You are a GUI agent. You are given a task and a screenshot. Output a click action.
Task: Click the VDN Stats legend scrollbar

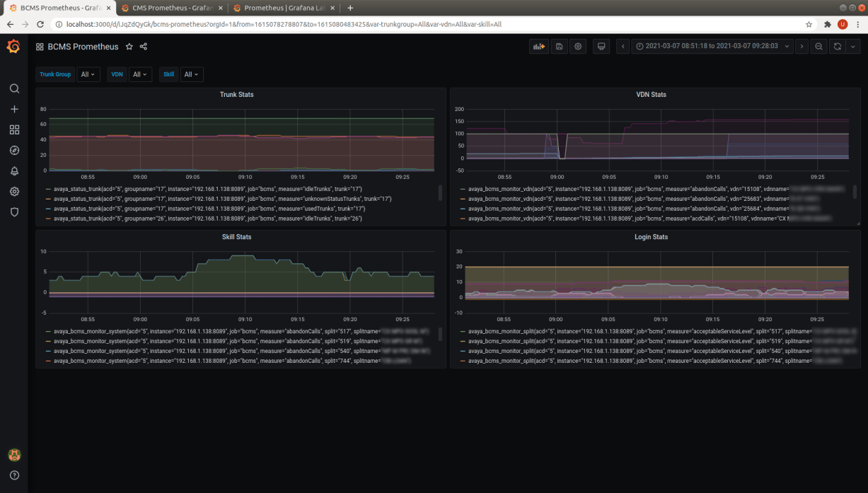(x=855, y=192)
